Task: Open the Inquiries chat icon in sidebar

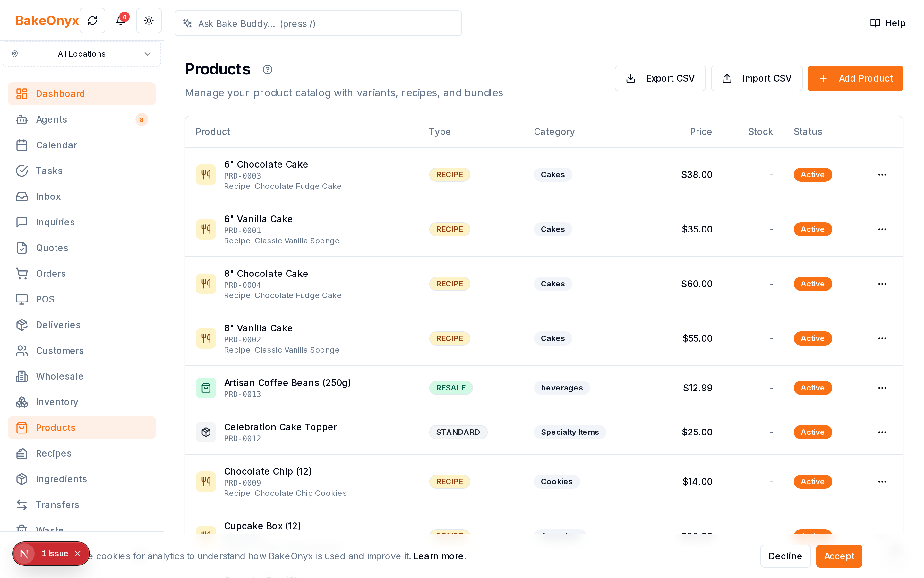Action: 22,222
